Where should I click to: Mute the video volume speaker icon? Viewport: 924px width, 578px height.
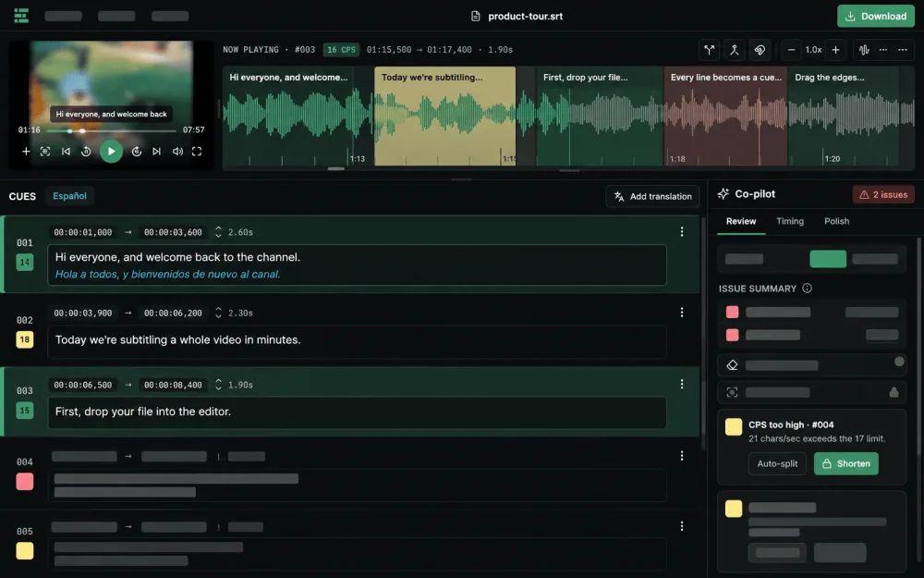(176, 152)
